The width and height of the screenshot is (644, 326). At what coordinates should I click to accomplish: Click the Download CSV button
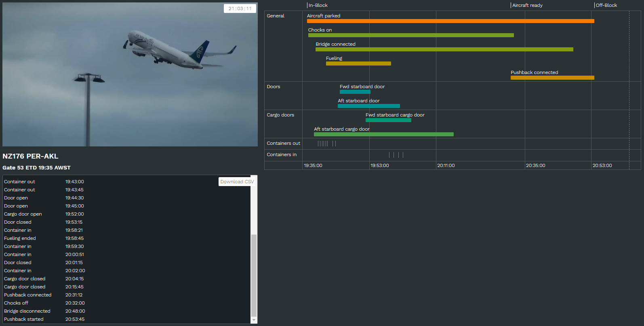pyautogui.click(x=237, y=182)
